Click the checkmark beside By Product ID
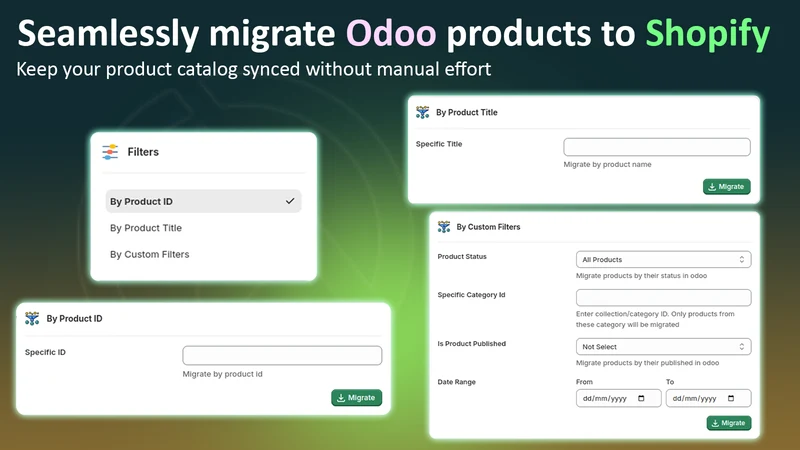Image resolution: width=800 pixels, height=450 pixels. click(x=290, y=201)
